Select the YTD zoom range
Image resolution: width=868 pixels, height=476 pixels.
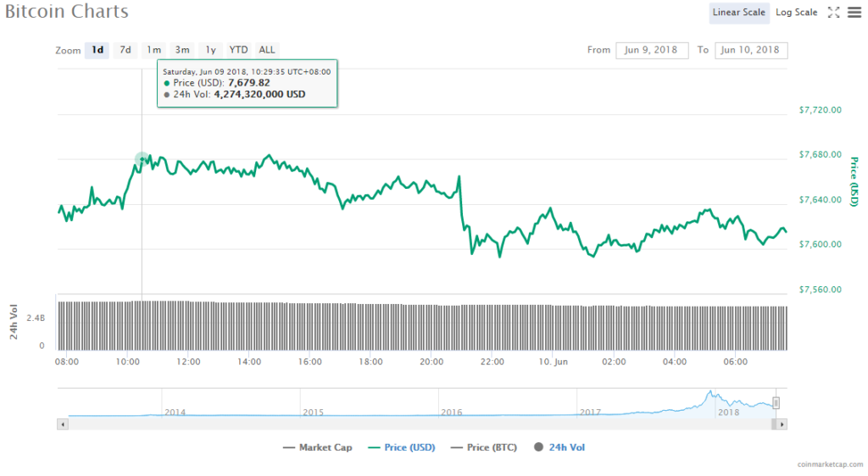tap(238, 50)
